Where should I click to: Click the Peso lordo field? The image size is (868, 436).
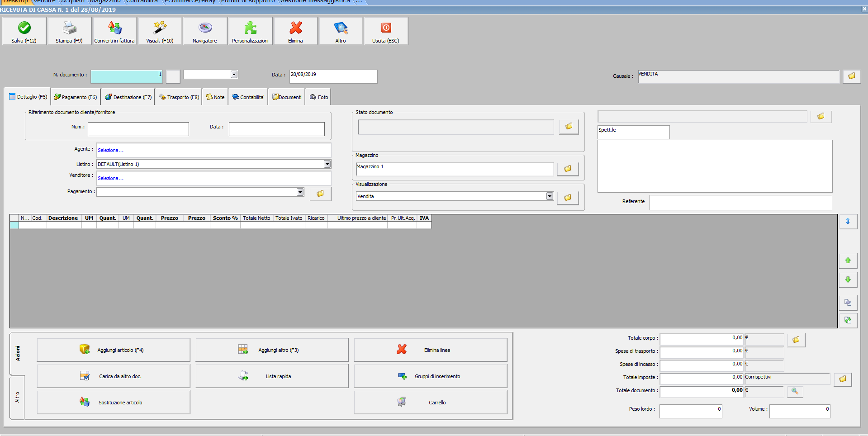691,411
